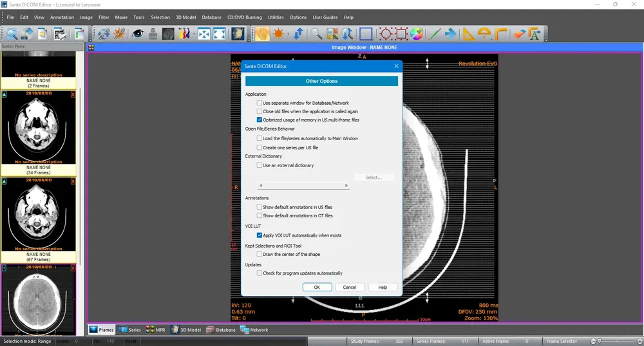Image resolution: width=644 pixels, height=346 pixels.
Task: Open the Utilities menu
Action: pyautogui.click(x=276, y=17)
